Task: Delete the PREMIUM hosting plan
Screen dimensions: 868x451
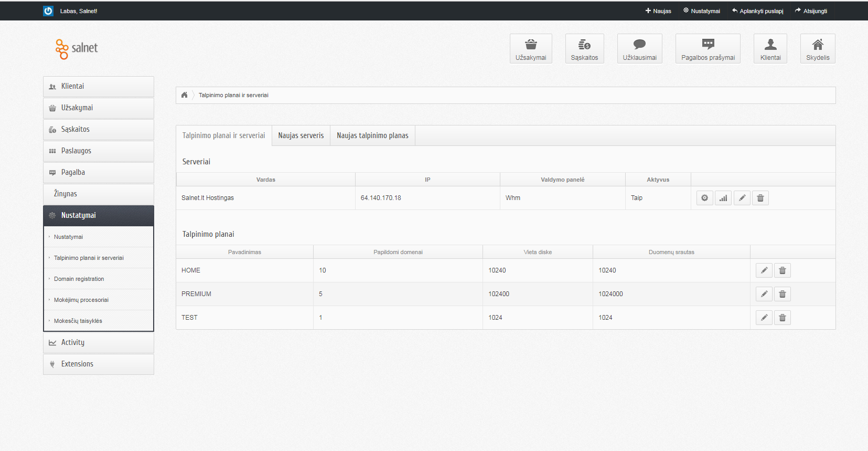Action: click(x=783, y=294)
